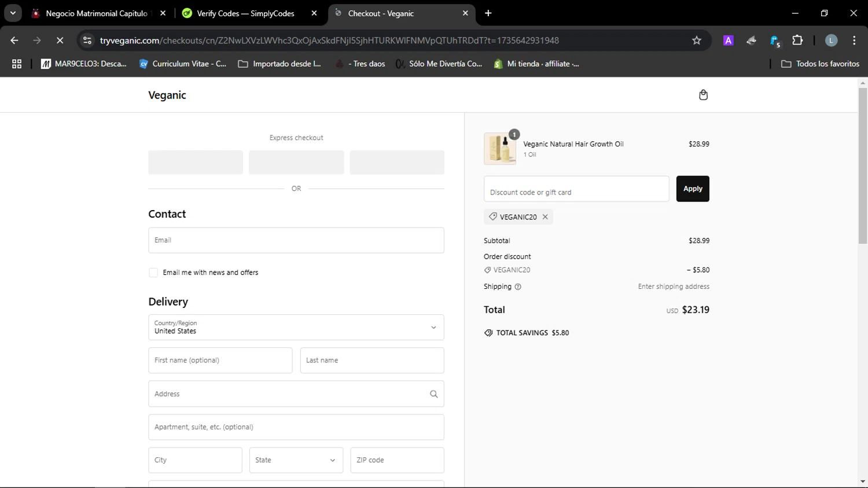This screenshot has width=868, height=488.
Task: Click the page vertical scrollbar
Action: coord(863,166)
